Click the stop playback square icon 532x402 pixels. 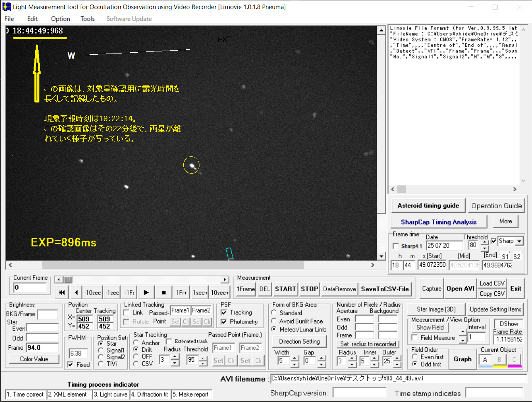pyautogui.click(x=164, y=292)
